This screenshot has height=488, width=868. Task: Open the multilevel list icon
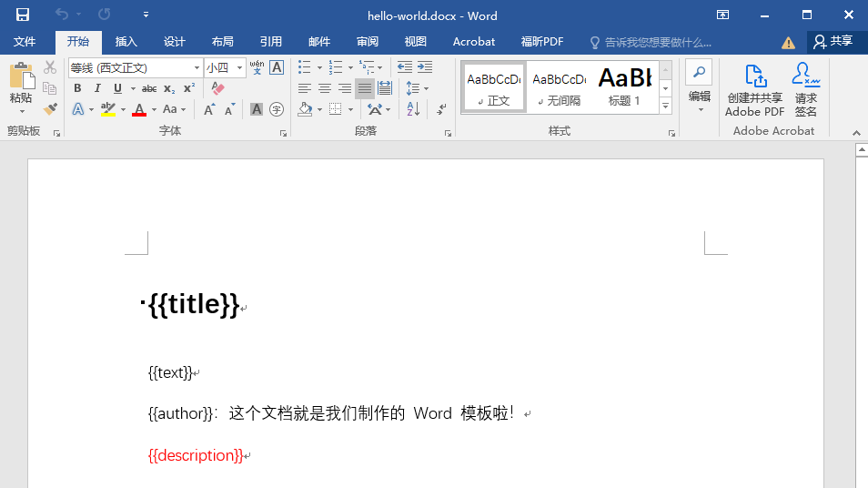tap(367, 67)
